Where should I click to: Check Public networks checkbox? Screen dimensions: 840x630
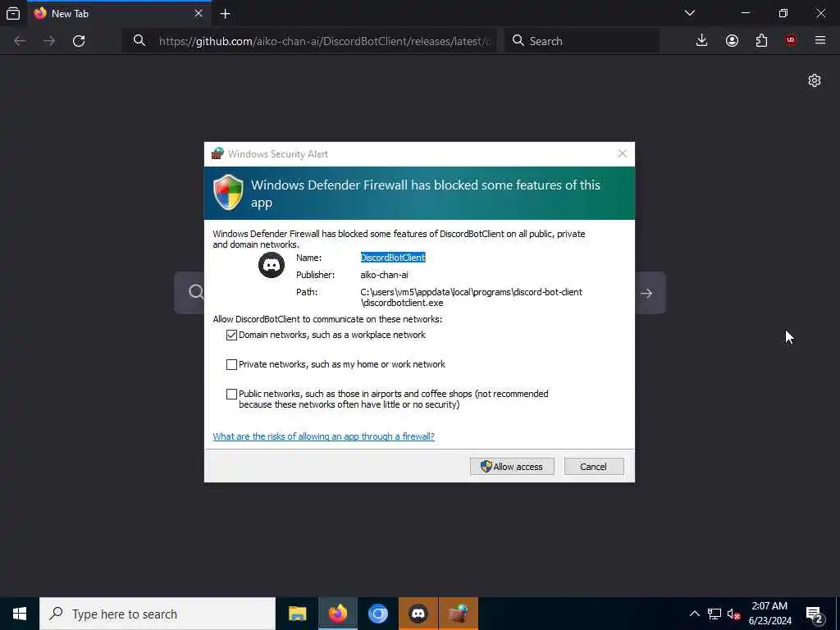(x=231, y=394)
